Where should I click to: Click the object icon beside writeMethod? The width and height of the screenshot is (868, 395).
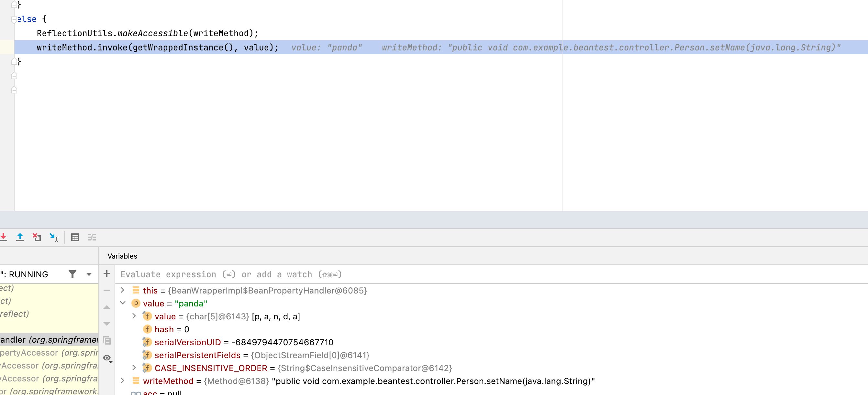(136, 380)
